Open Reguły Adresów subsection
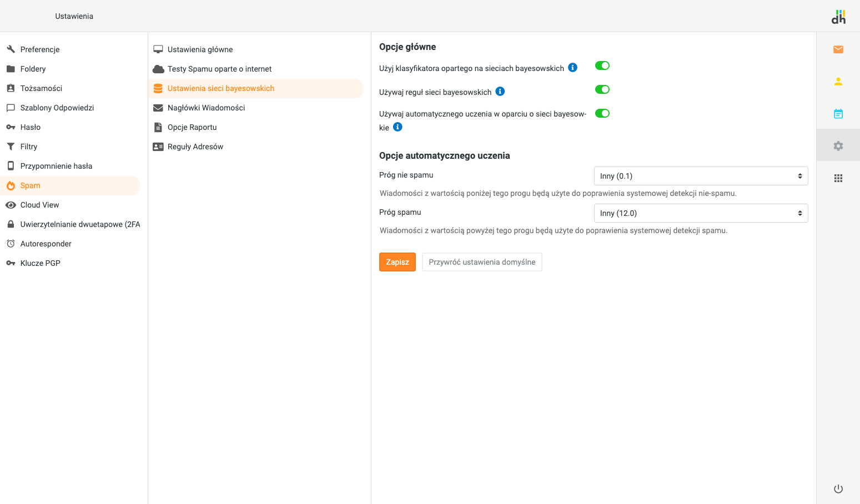Image resolution: width=860 pixels, height=504 pixels. point(255,147)
